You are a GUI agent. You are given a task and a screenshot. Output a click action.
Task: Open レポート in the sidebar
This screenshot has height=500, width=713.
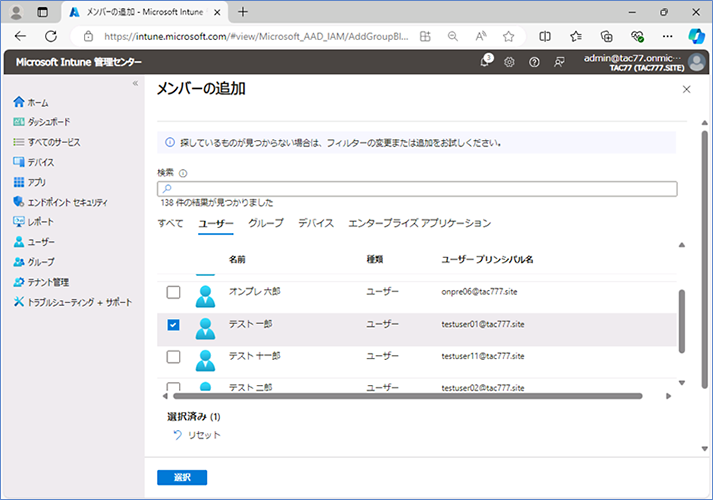tap(34, 222)
